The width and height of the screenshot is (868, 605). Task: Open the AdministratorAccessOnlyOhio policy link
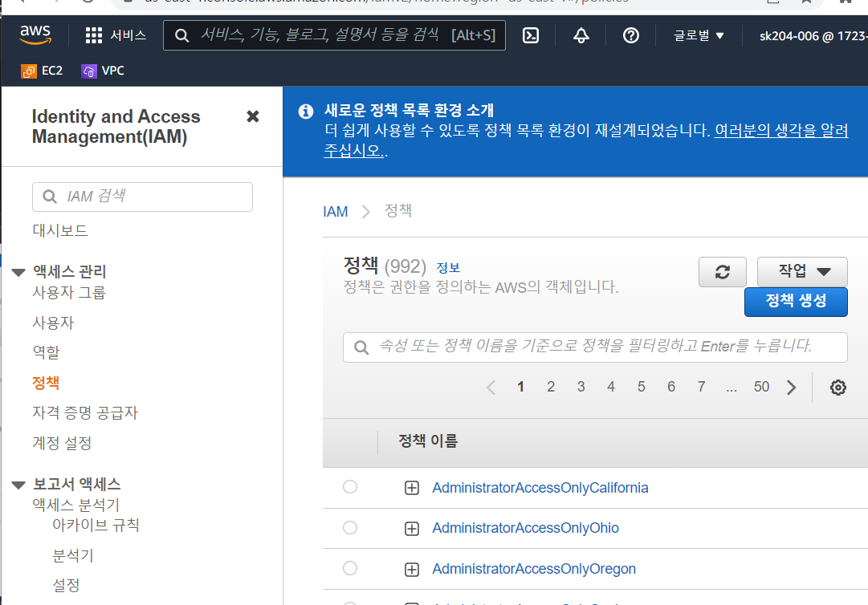tap(525, 528)
